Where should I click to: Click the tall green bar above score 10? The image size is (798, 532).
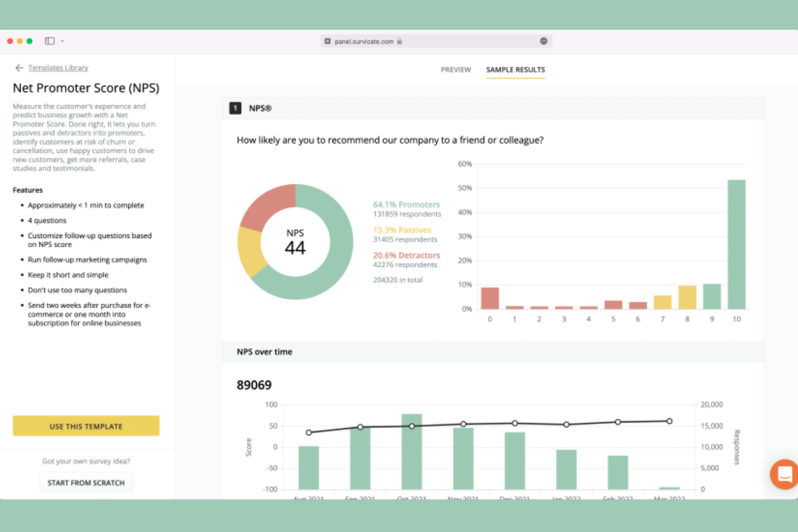point(737,243)
